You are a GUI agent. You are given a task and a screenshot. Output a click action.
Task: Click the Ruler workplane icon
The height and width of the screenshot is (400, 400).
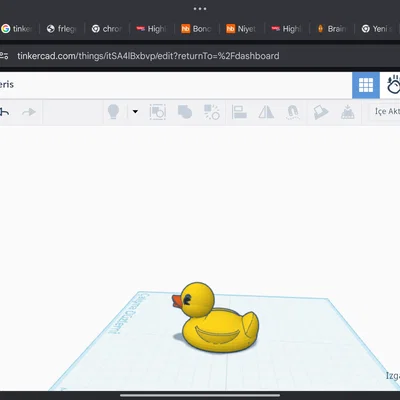[347, 112]
